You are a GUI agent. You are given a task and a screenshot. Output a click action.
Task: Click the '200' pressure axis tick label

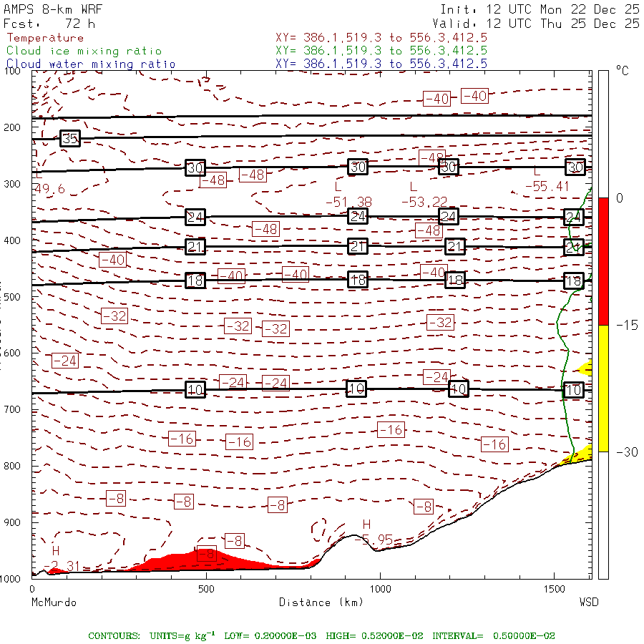12,127
